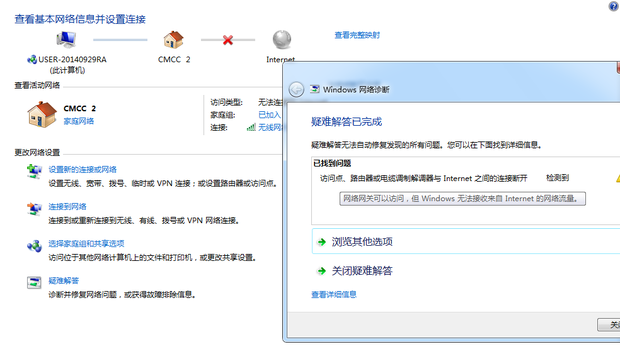Click the 已加入 homegroup link
The height and width of the screenshot is (364, 620).
tap(269, 115)
